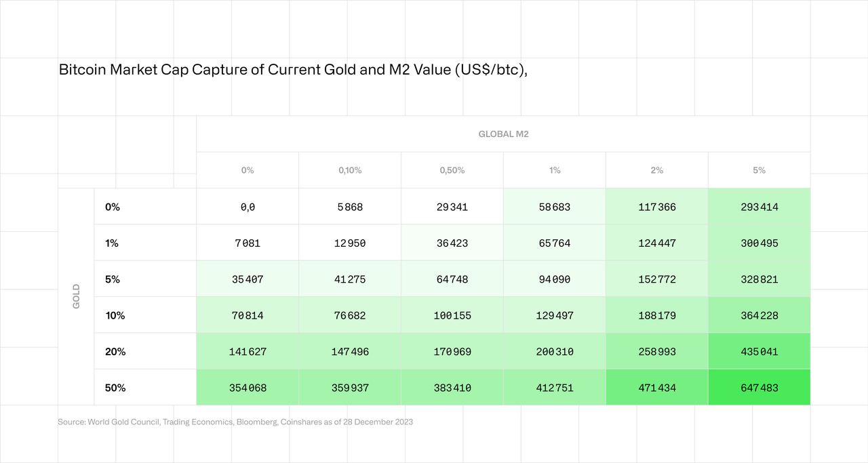
Task: Pick the value 64 748
Action: tap(452, 279)
